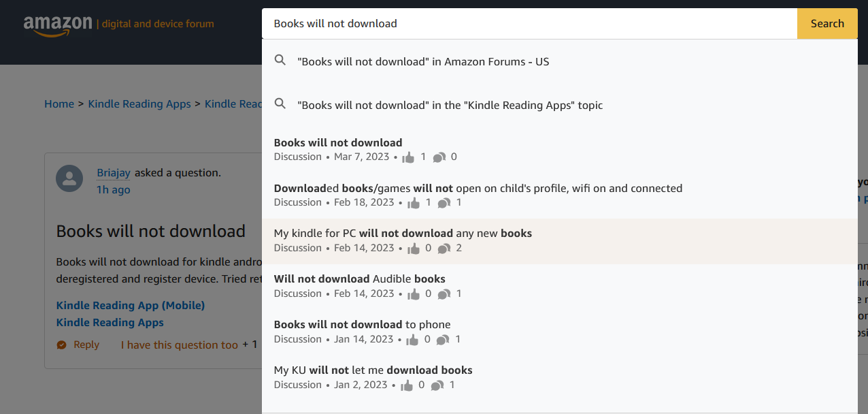Click the question author's avatar icon
Viewport: 868px width, 414px height.
click(69, 178)
